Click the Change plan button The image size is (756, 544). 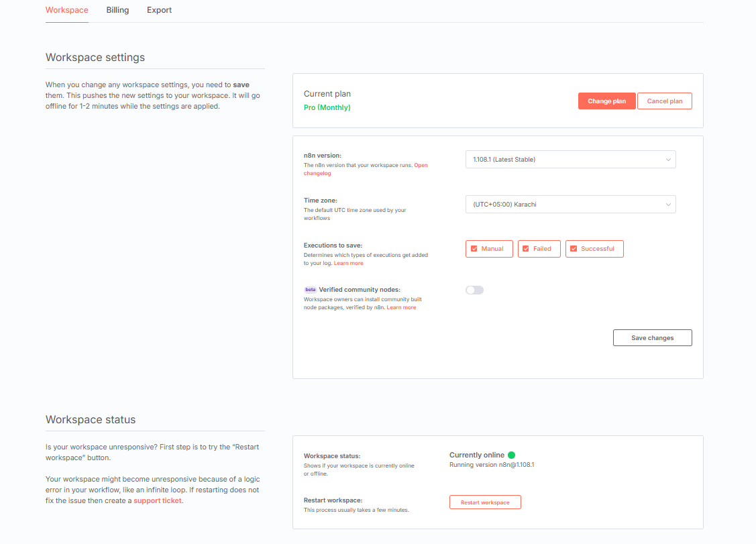(x=606, y=101)
